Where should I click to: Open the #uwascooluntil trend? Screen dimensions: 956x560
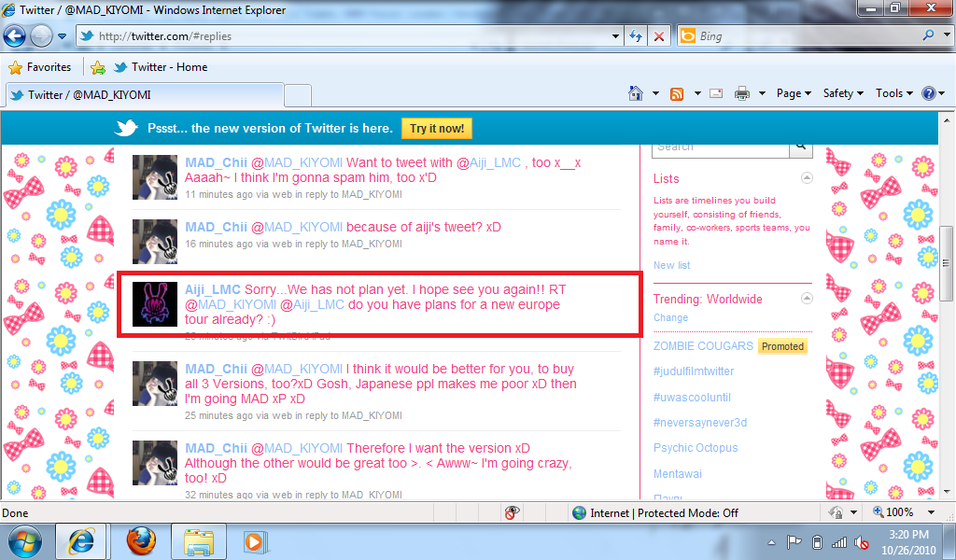(692, 398)
